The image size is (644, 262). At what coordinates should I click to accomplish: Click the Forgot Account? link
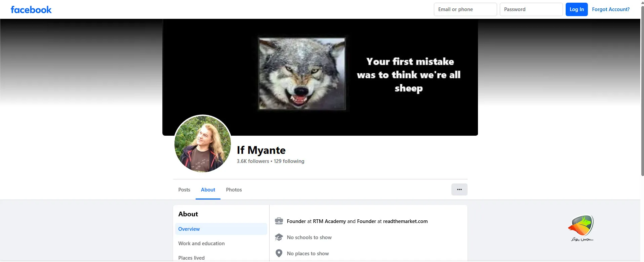point(611,9)
